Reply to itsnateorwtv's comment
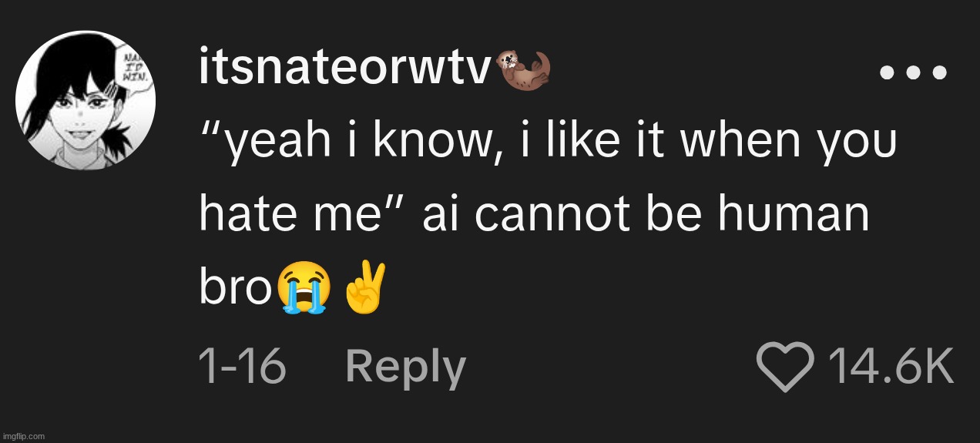This screenshot has height=443, width=980. point(405,366)
